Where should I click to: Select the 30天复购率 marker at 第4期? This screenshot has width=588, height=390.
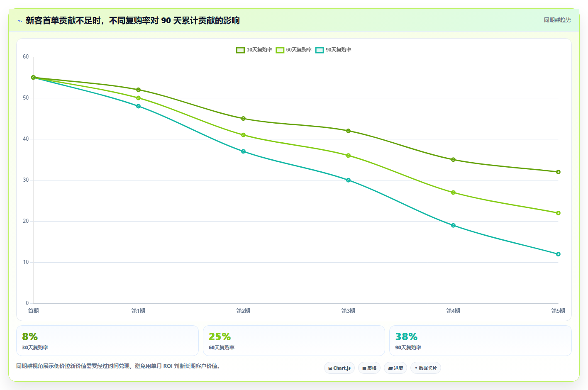click(454, 160)
